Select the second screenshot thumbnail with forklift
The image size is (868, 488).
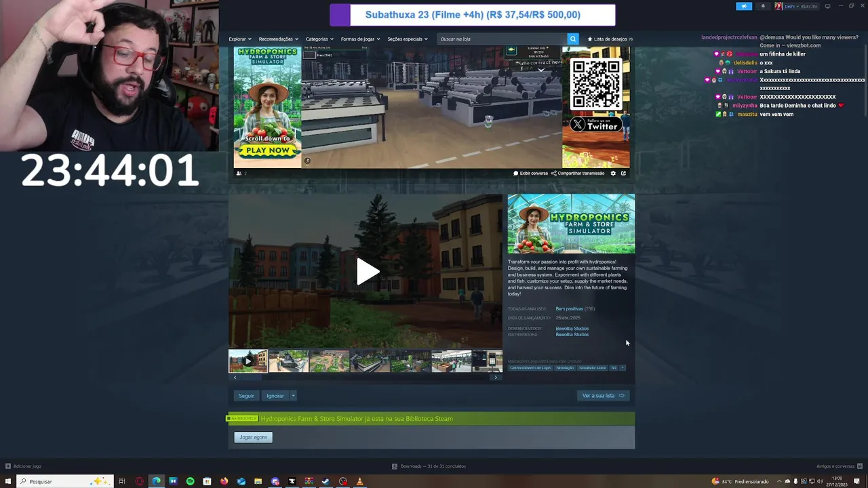point(289,361)
